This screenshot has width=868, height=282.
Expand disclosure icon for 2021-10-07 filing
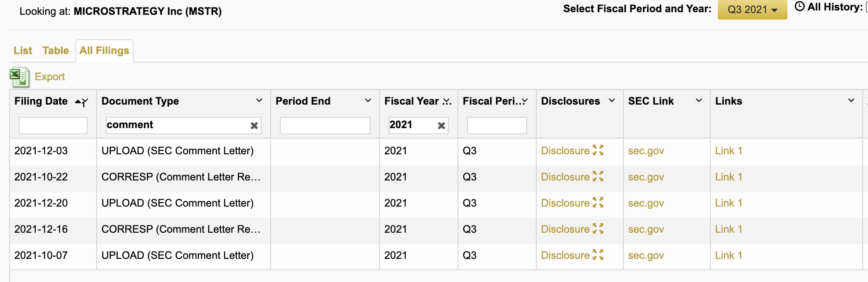click(598, 255)
